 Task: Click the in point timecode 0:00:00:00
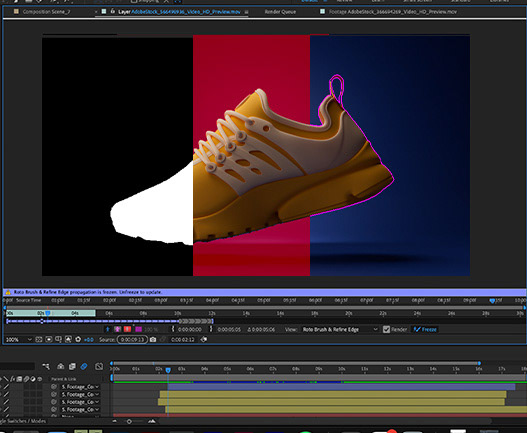coord(190,329)
